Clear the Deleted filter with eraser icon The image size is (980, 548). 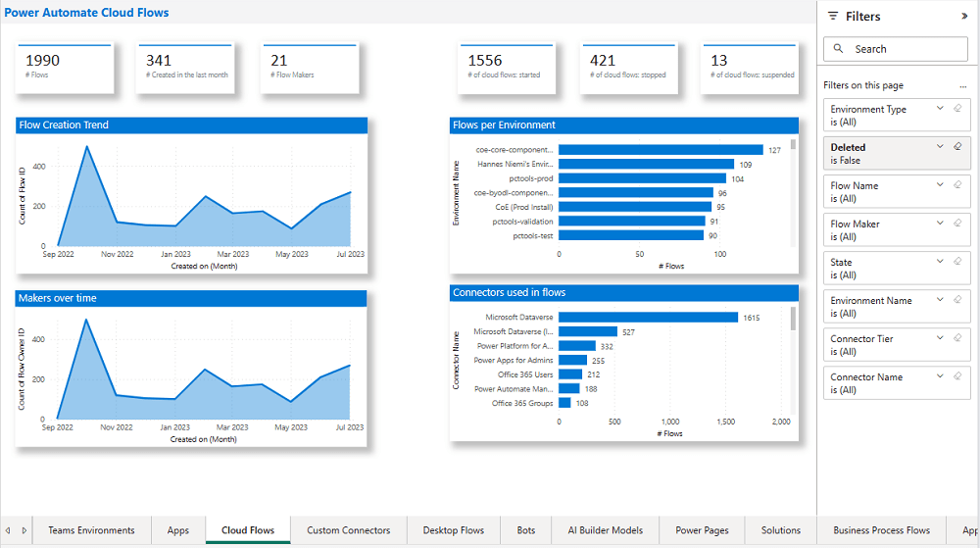click(x=957, y=146)
